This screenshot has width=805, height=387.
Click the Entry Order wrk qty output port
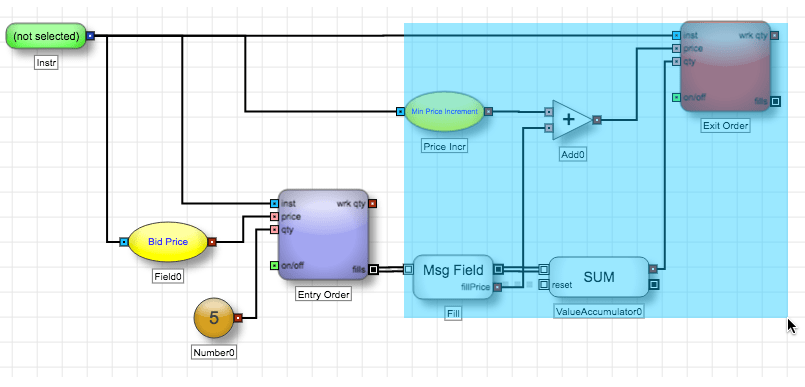tap(373, 204)
